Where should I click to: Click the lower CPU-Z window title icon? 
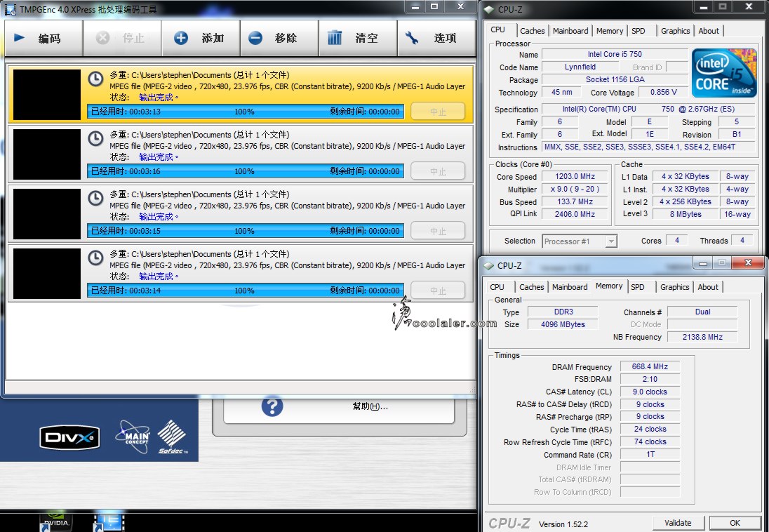coord(488,265)
